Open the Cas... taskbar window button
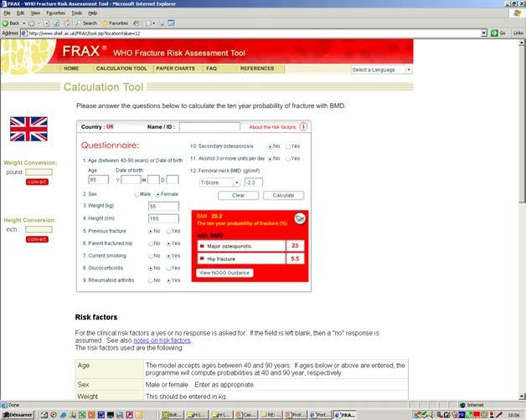The width and height of the screenshot is (526, 420). point(246,415)
